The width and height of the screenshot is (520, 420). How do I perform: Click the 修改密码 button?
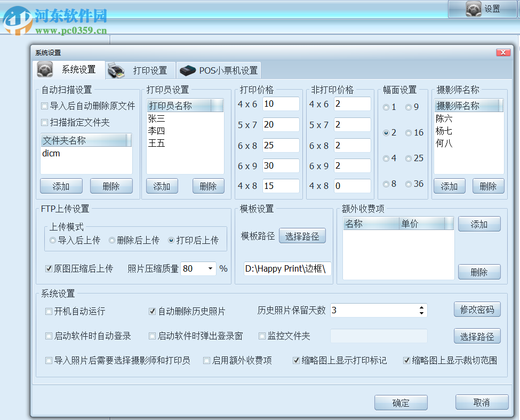477,310
